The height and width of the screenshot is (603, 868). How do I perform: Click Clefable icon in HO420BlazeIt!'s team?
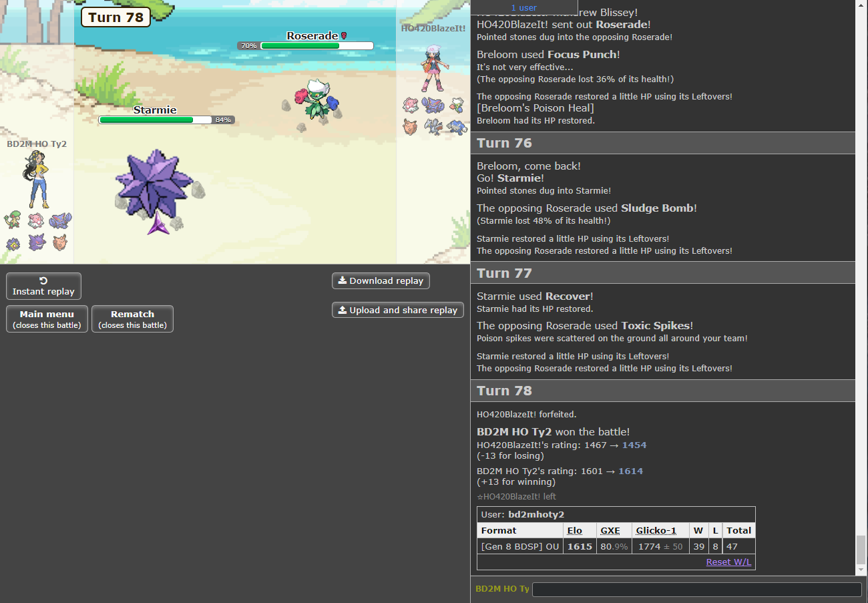(410, 126)
